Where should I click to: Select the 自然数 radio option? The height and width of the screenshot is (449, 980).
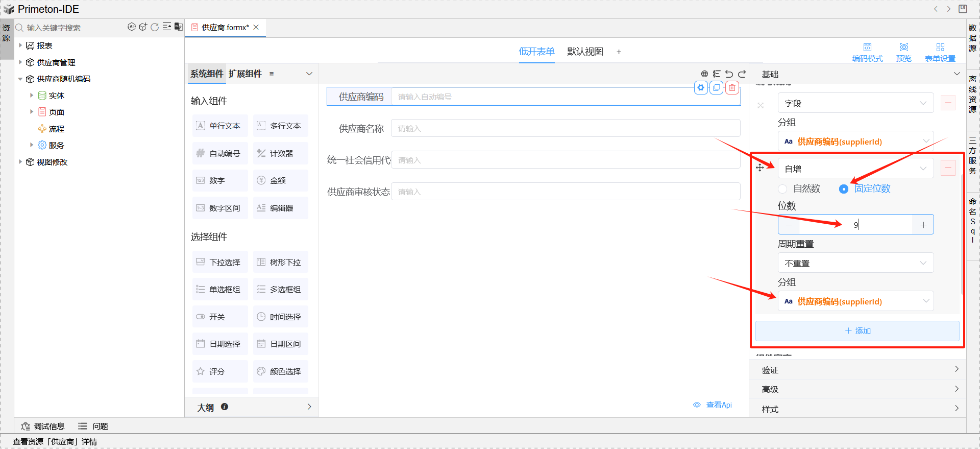(782, 189)
